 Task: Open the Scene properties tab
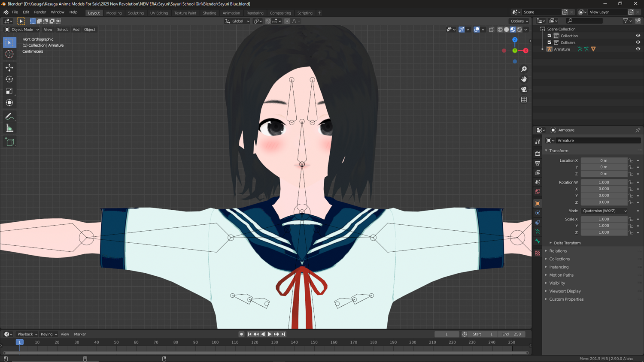pos(538,182)
